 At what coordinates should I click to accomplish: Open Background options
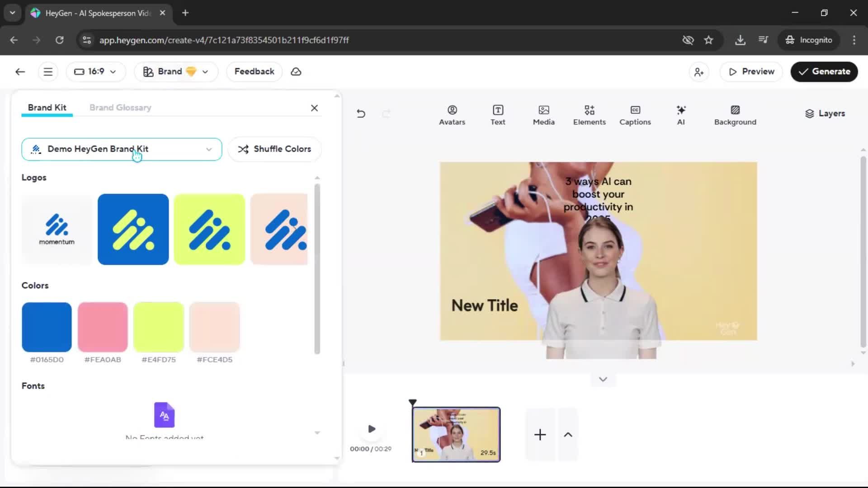point(735,115)
